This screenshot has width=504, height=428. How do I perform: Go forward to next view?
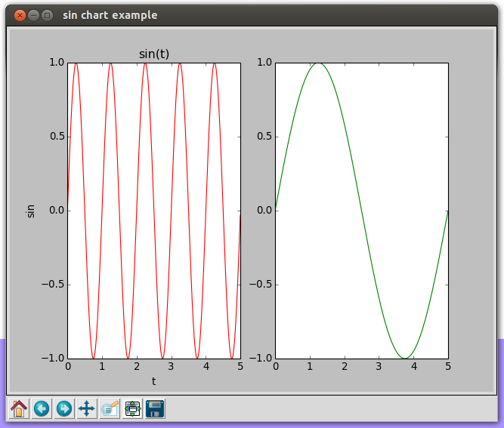[64, 408]
